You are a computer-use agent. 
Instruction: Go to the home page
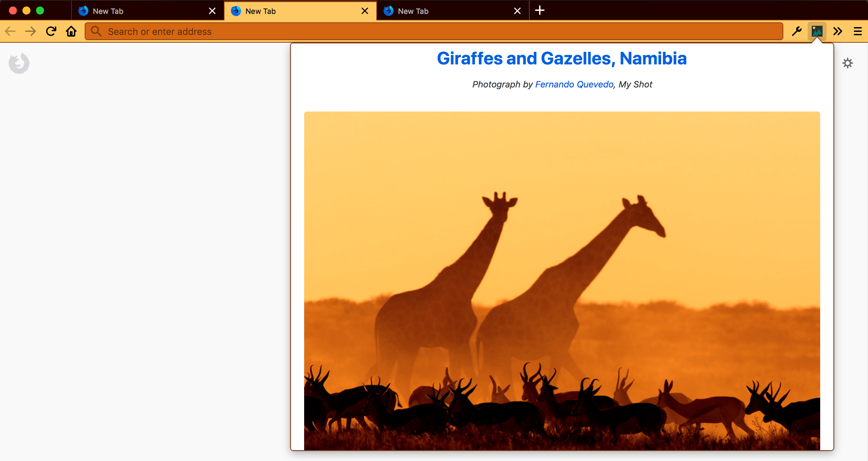[x=71, y=32]
